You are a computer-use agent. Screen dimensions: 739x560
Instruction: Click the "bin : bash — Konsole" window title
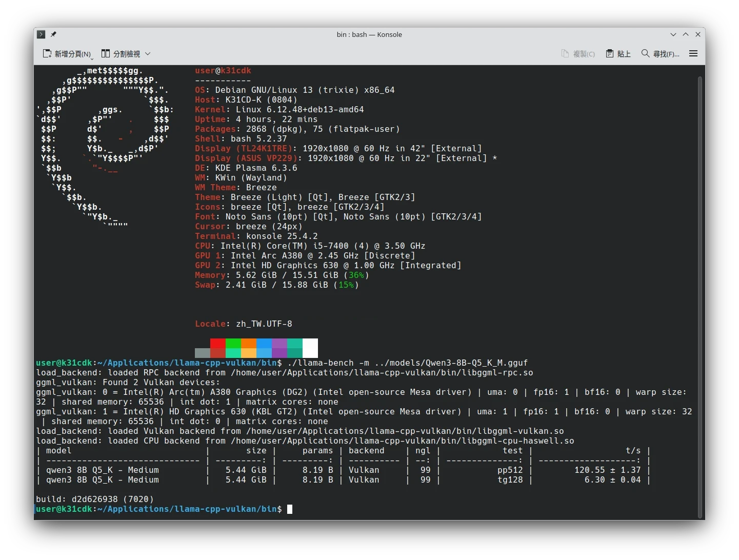click(x=369, y=34)
